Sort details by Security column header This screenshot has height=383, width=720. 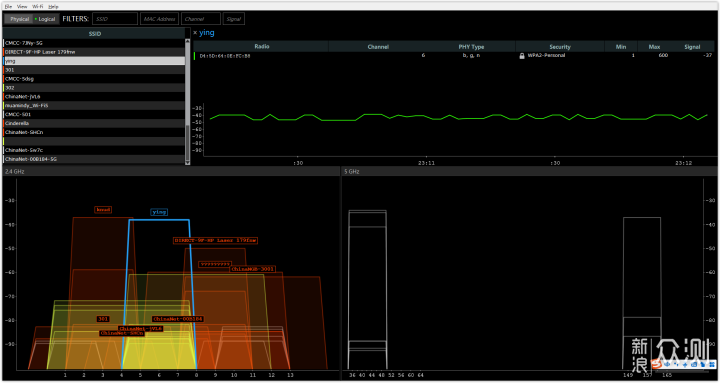pyautogui.click(x=560, y=46)
